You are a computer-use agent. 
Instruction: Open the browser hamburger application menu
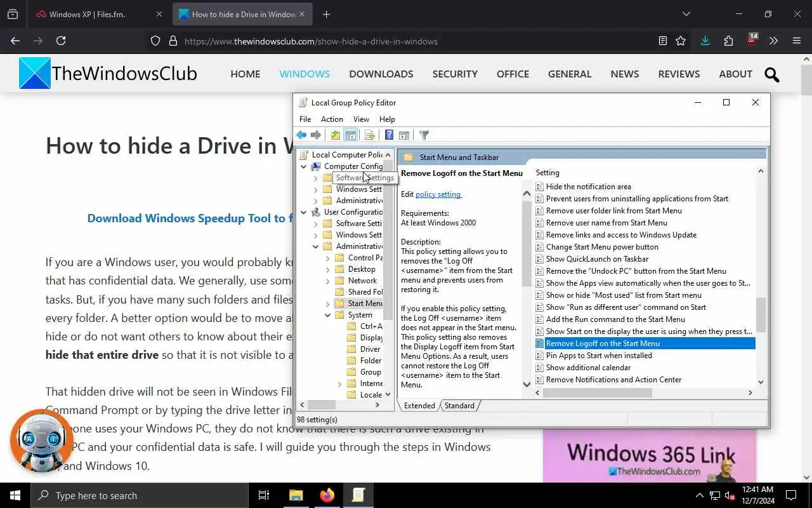click(x=797, y=41)
